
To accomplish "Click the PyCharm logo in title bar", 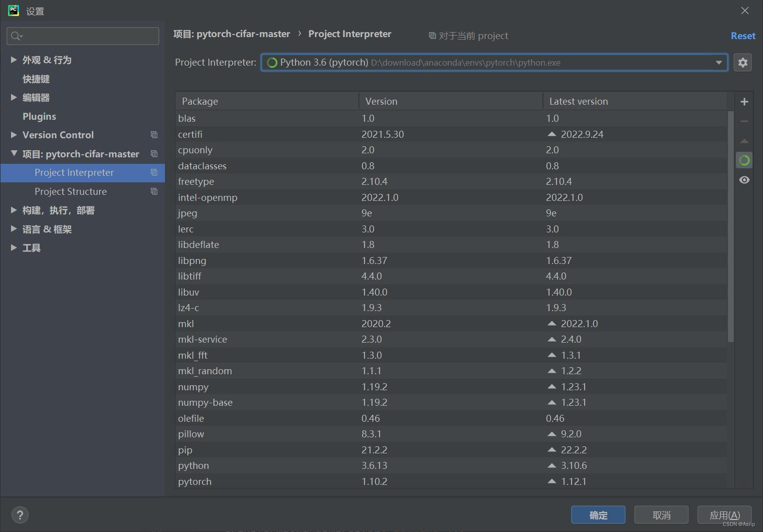I will tap(14, 11).
